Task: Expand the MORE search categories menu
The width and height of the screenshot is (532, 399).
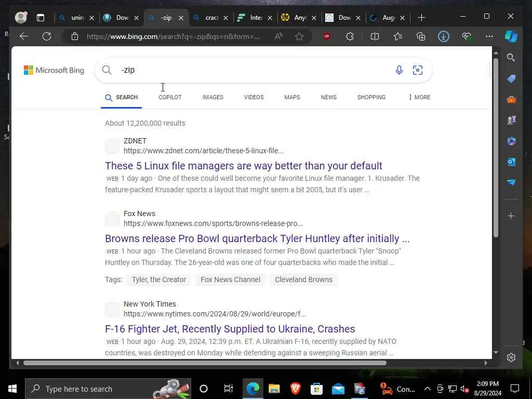Action: (419, 97)
